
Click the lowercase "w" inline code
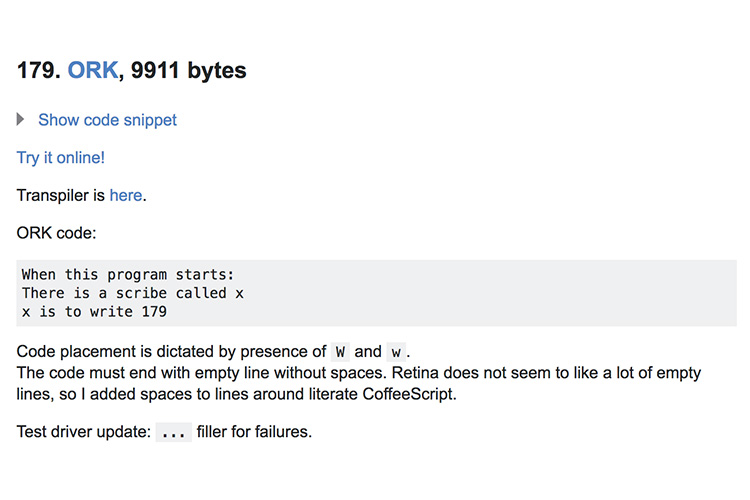pos(396,352)
